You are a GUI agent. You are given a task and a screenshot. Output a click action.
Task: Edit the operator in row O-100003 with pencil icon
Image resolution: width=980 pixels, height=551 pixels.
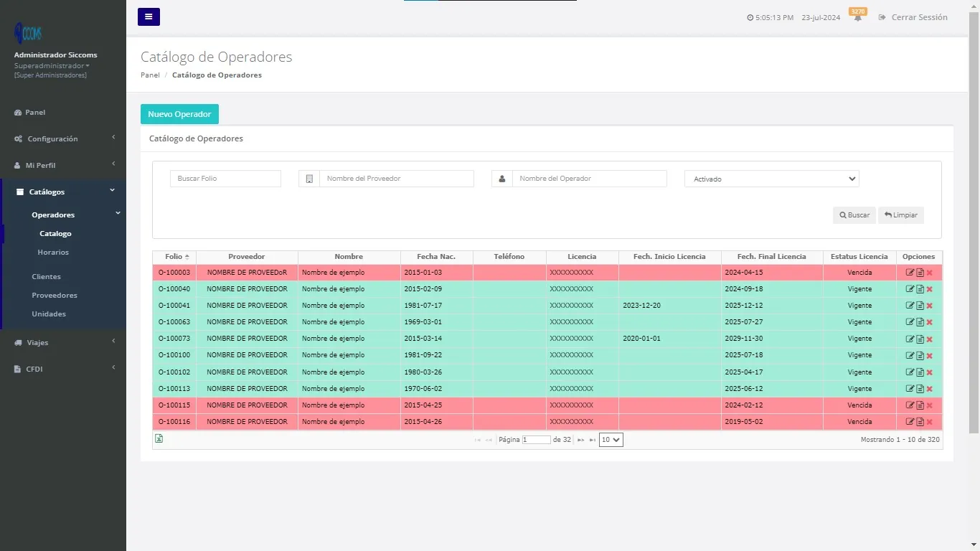point(910,272)
